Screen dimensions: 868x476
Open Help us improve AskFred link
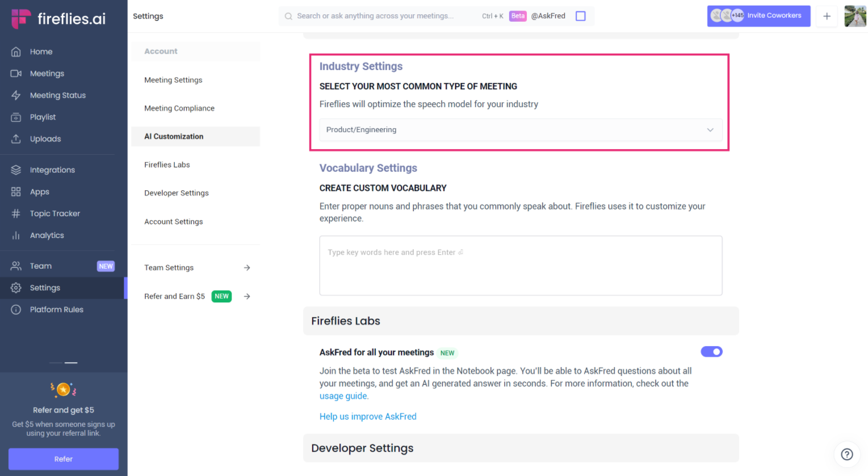[368, 417]
